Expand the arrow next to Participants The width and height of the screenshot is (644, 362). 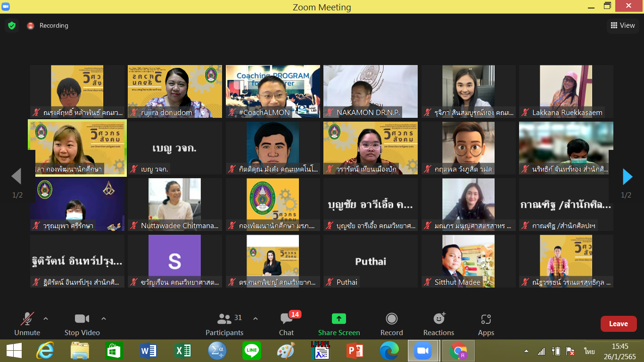[x=256, y=319]
